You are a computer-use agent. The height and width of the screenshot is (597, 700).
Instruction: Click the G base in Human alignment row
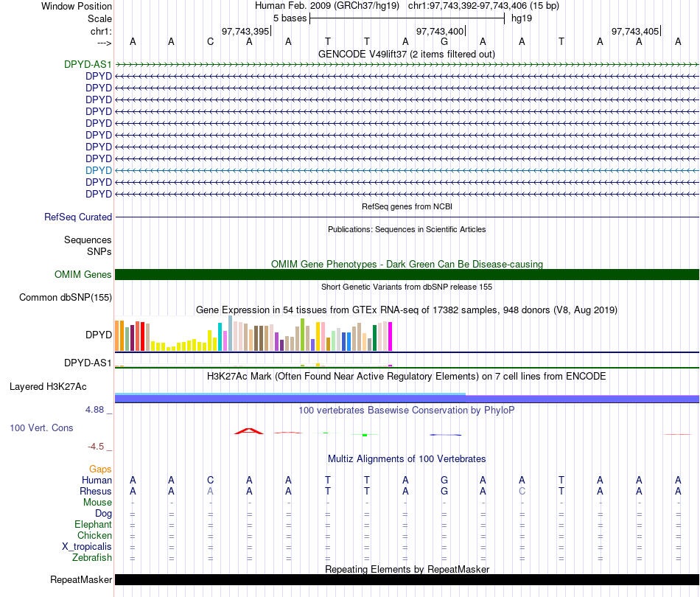click(444, 480)
